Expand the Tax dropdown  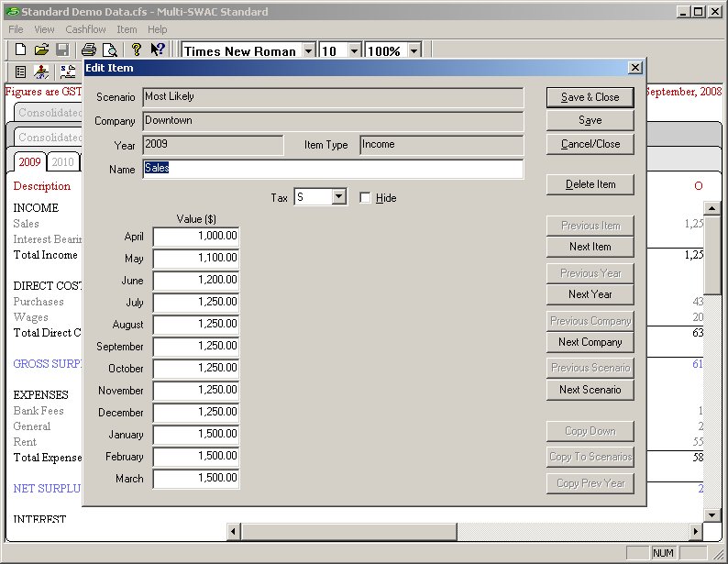pyautogui.click(x=338, y=197)
